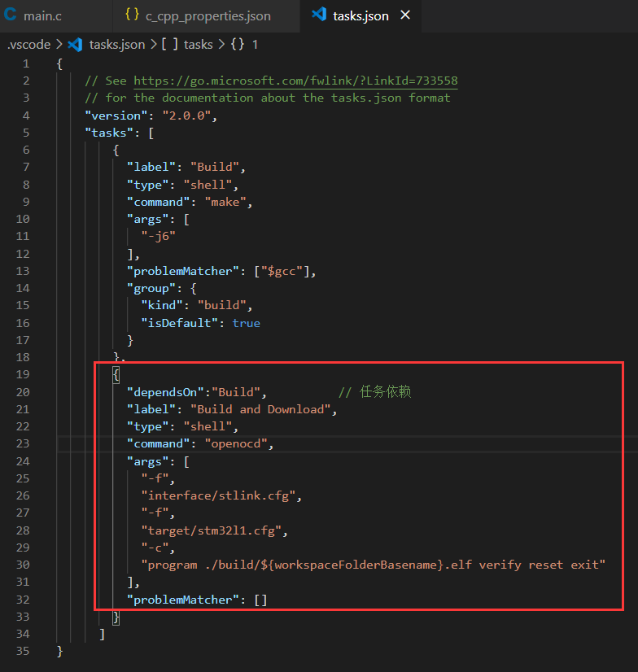Click the "$gcc" problemMatcher value
This screenshot has width=638, height=672.
click(282, 271)
